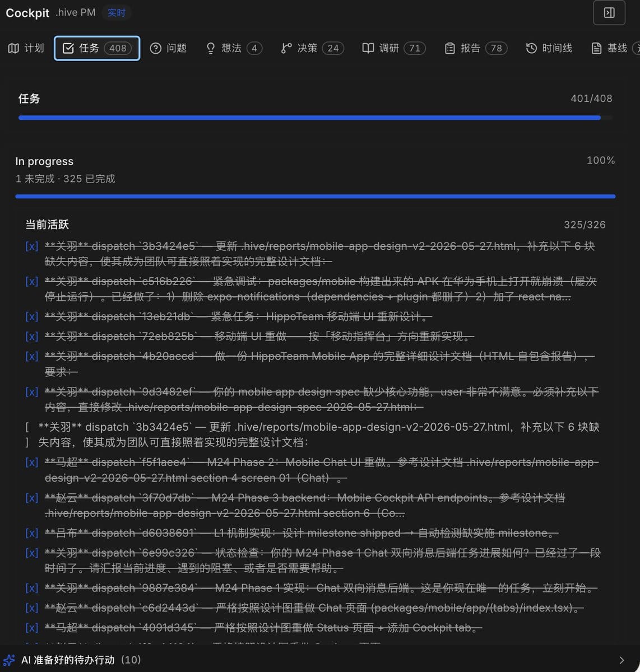Open the 想法 tab

[x=234, y=48]
